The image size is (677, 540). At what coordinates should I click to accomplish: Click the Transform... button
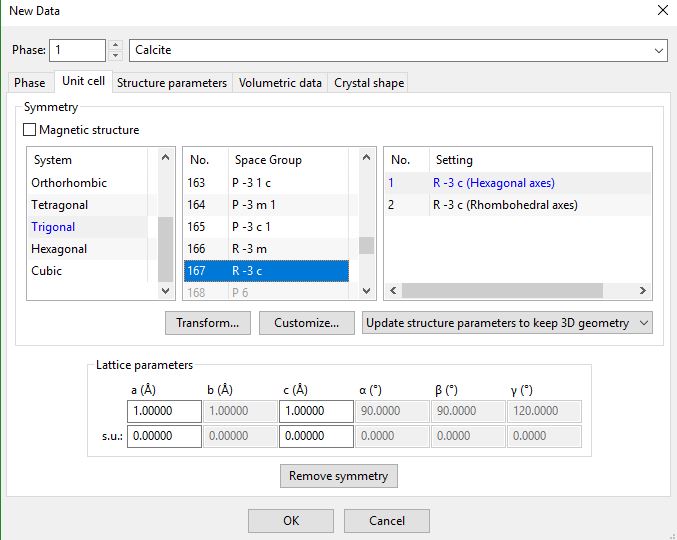207,323
